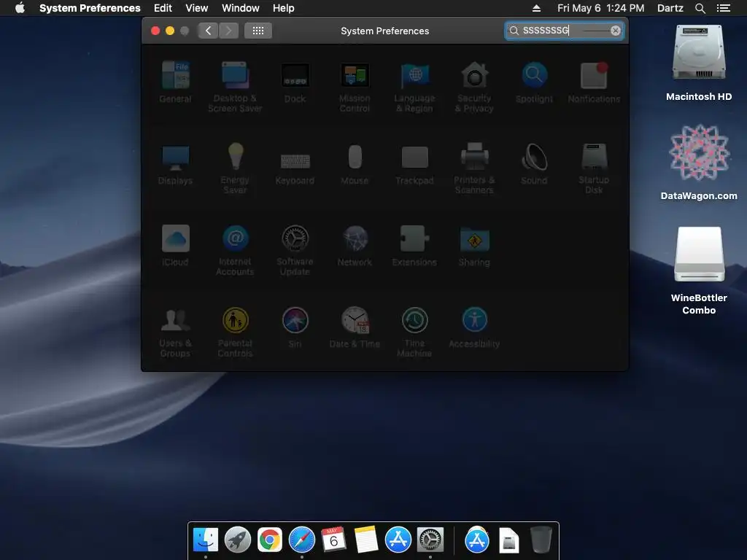Open Finder from the Dock

206,540
